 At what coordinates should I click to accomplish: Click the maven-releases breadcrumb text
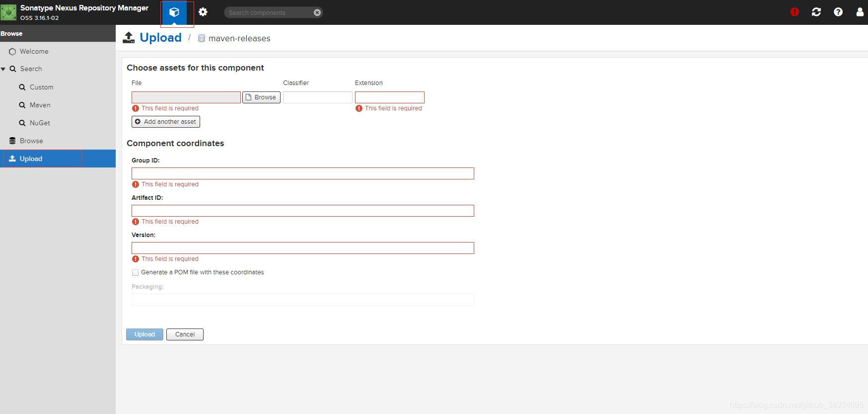tap(239, 38)
